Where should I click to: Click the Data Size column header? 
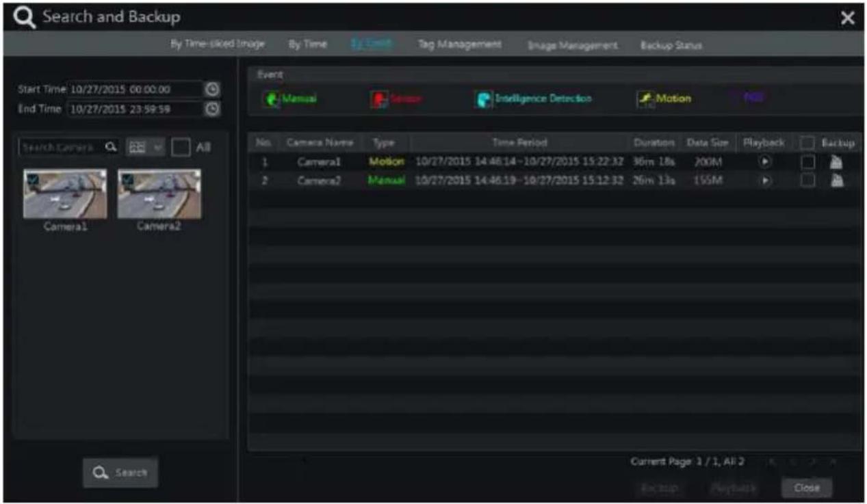(707, 143)
